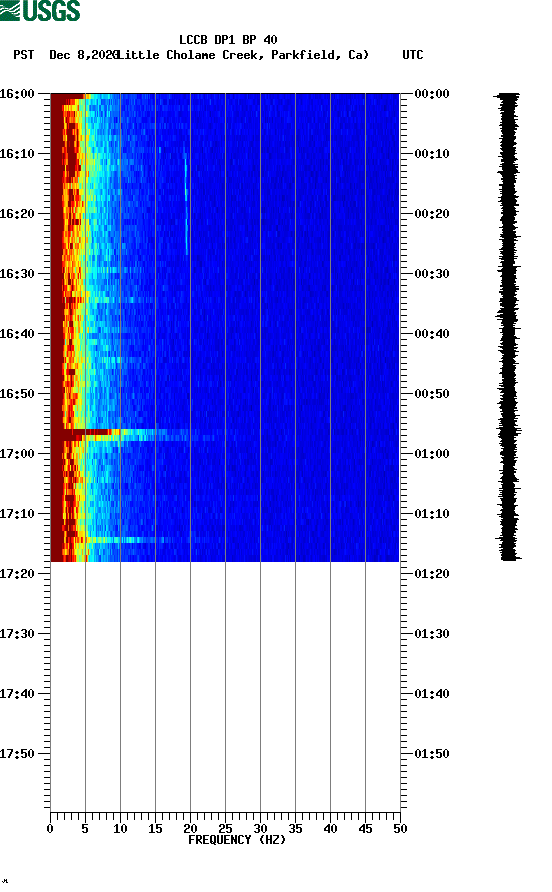
Task: Click the 01:20 UTC time label
Action: tap(432, 574)
